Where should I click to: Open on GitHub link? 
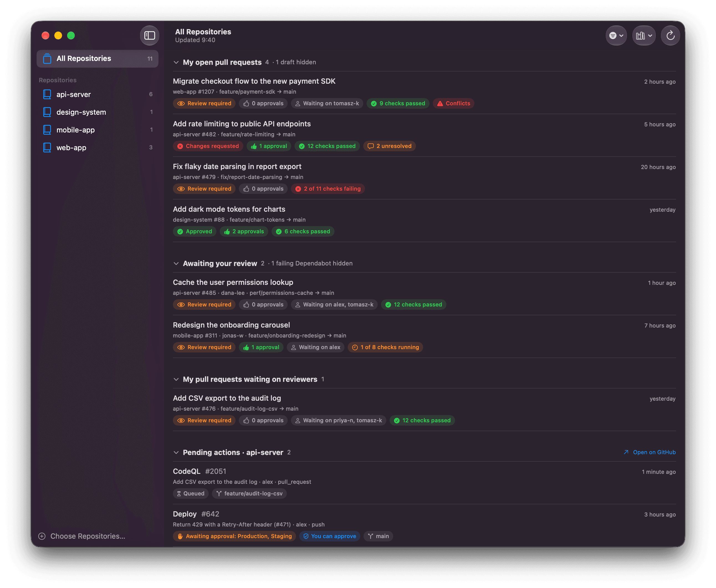(x=649, y=452)
